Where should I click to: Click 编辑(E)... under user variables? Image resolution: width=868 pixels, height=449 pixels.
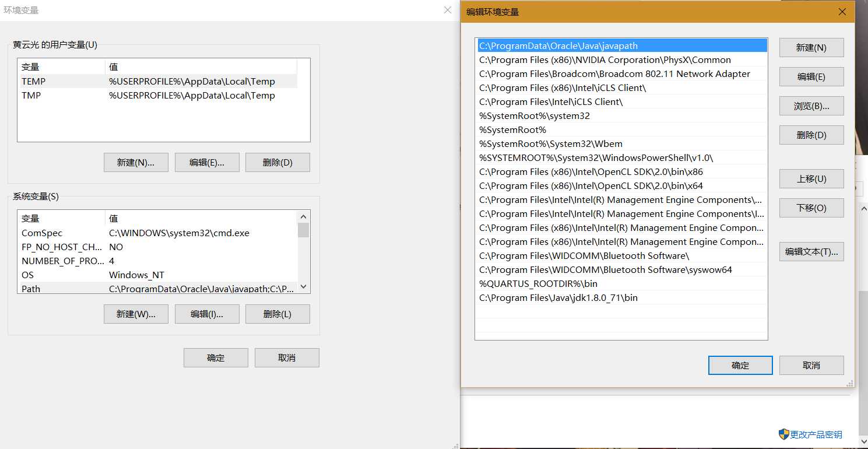pos(207,163)
